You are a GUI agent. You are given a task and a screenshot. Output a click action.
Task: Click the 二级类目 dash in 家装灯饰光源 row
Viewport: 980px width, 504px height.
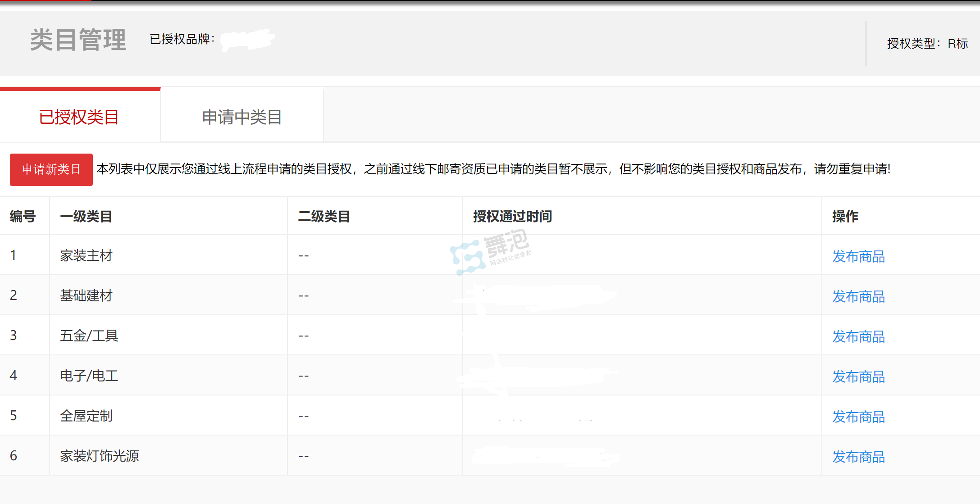tap(304, 456)
